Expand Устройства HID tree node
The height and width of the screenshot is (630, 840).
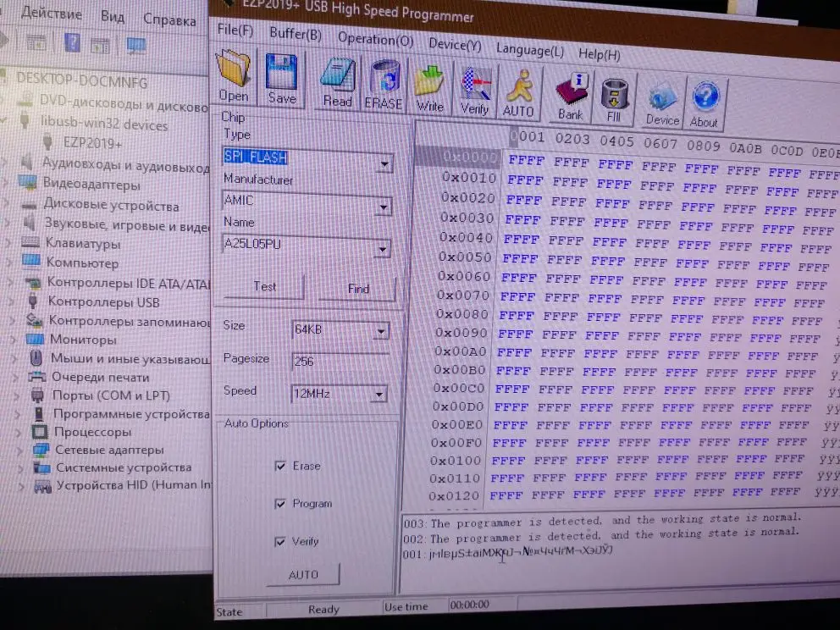pos(21,486)
